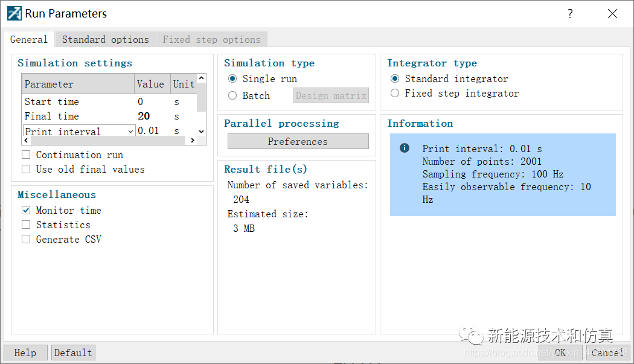Screen dimensions: 634x364
Task: Select the General tab
Action: point(28,40)
